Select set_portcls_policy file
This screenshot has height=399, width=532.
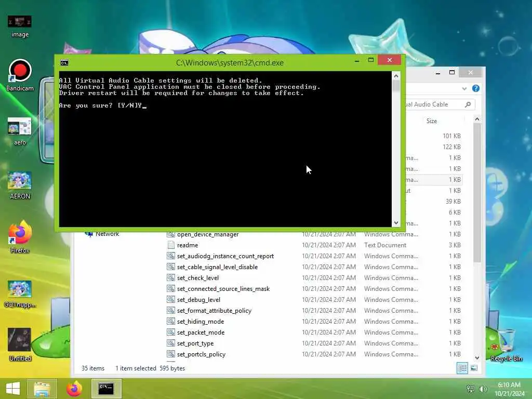201,354
